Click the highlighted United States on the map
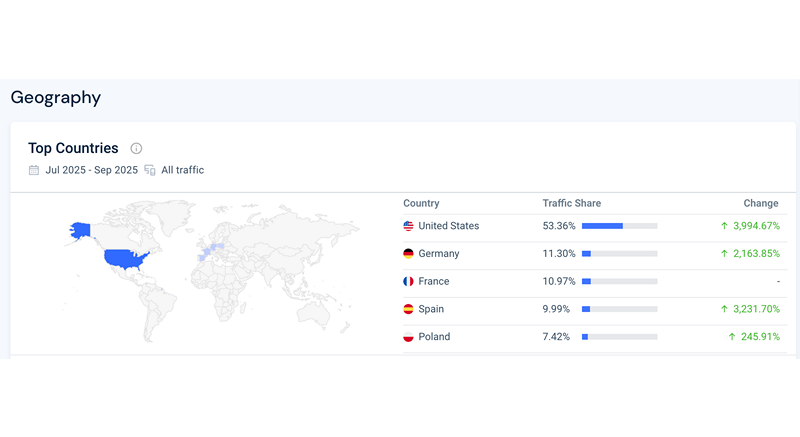This screenshot has height=437, width=800. [x=130, y=258]
